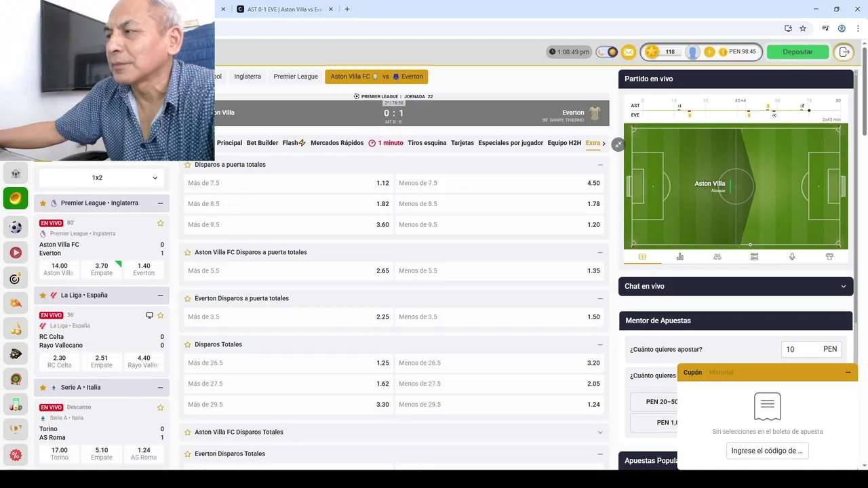Minimize the Cupón bet slip

coord(848,372)
